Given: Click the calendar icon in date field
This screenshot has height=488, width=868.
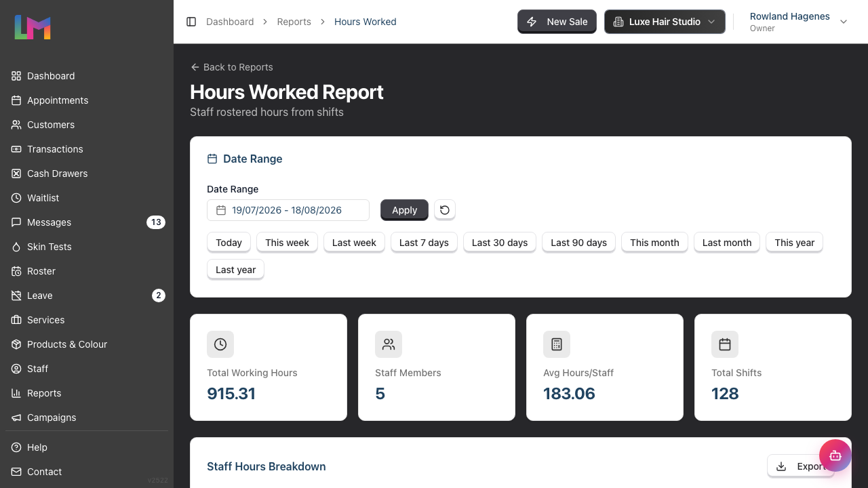Looking at the screenshot, I should (220, 210).
